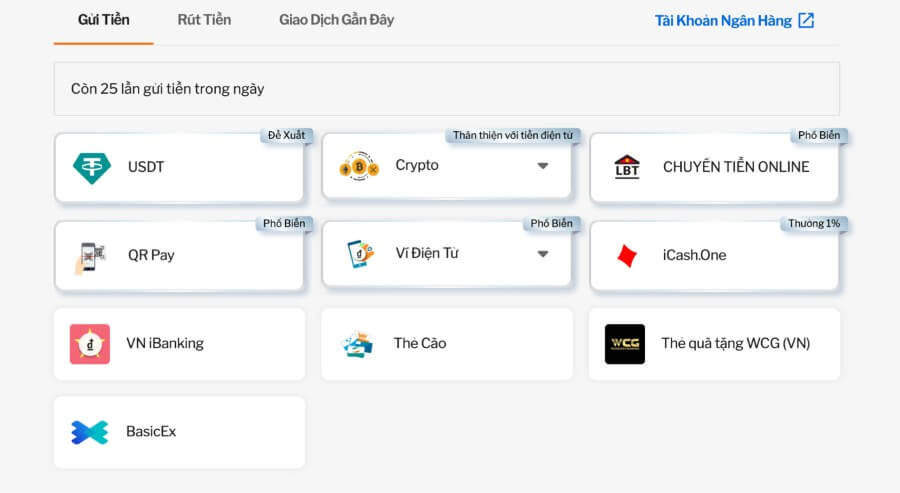The width and height of the screenshot is (900, 493).
Task: Click the USDT Tether logo icon
Action: [x=92, y=167]
